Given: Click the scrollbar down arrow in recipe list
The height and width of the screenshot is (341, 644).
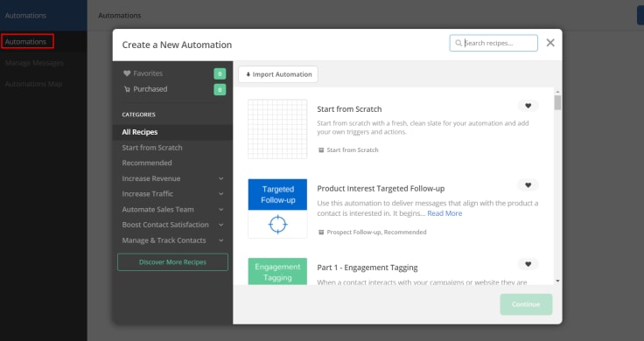Looking at the screenshot, I should click(557, 281).
